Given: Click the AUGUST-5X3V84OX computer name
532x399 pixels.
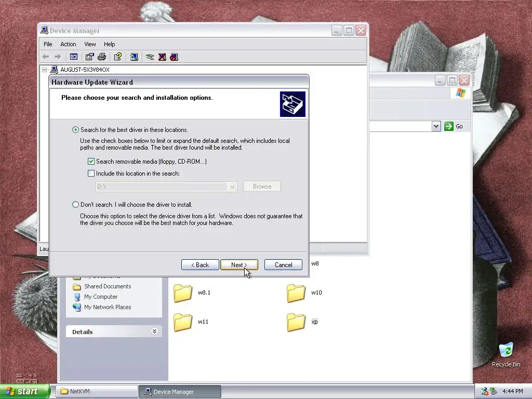Looking at the screenshot, I should [85, 70].
